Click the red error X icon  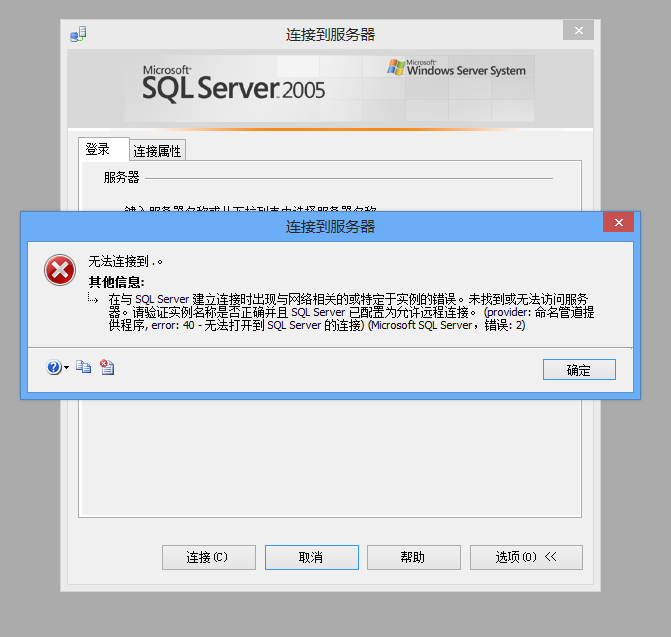(59, 270)
